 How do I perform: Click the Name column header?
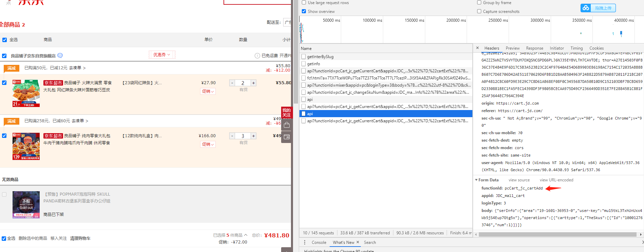click(386, 49)
